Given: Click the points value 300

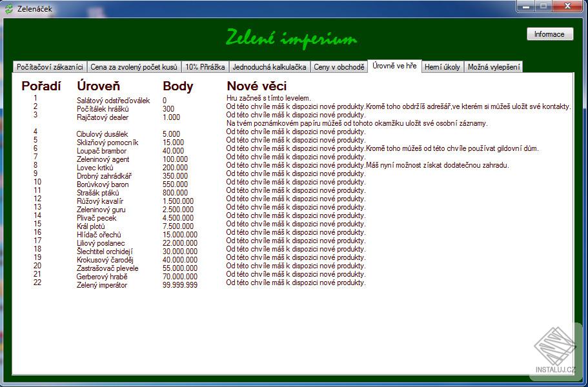Looking at the screenshot, I should click(168, 109).
